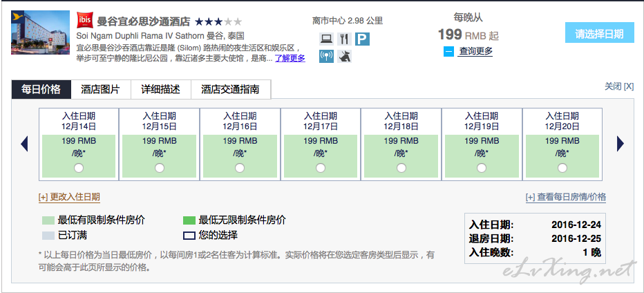The width and height of the screenshot is (644, 293).
Task: Switch to the 酒店图片 tab
Action: coord(100,89)
